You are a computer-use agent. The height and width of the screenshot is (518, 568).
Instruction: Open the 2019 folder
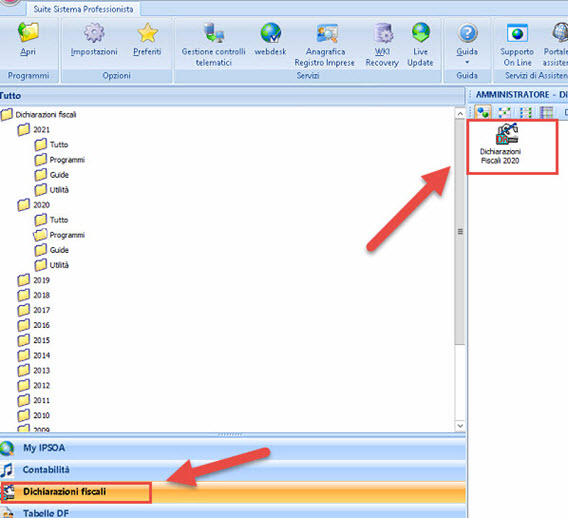[x=33, y=280]
